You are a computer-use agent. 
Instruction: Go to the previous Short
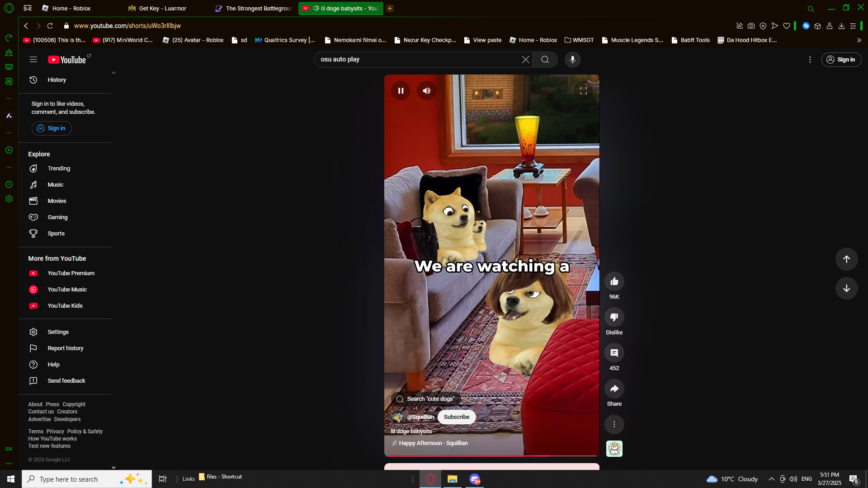click(846, 259)
